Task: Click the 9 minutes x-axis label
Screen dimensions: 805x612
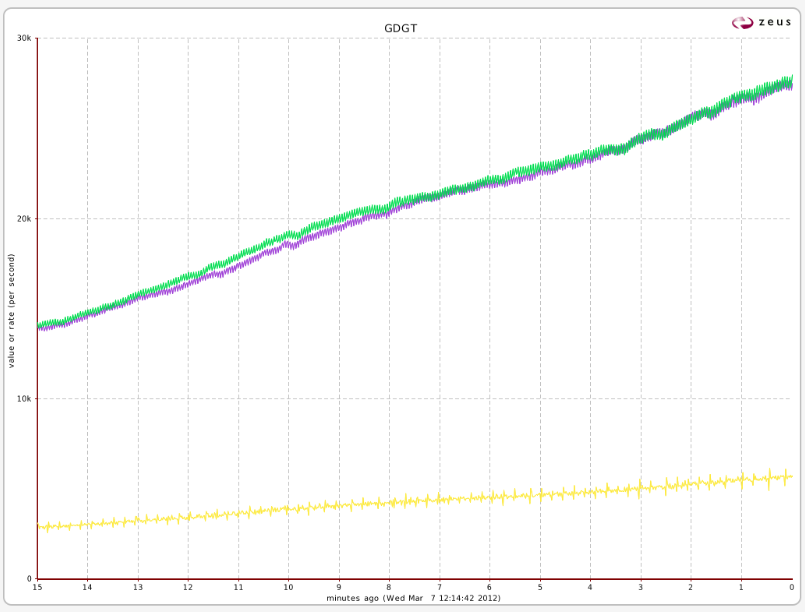Action: pos(339,587)
